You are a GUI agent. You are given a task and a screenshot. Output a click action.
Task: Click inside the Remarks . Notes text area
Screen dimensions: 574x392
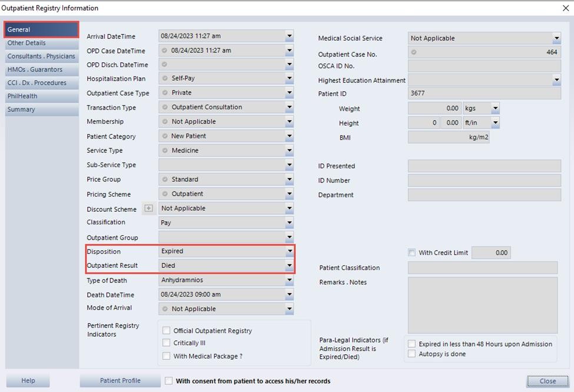(482, 305)
